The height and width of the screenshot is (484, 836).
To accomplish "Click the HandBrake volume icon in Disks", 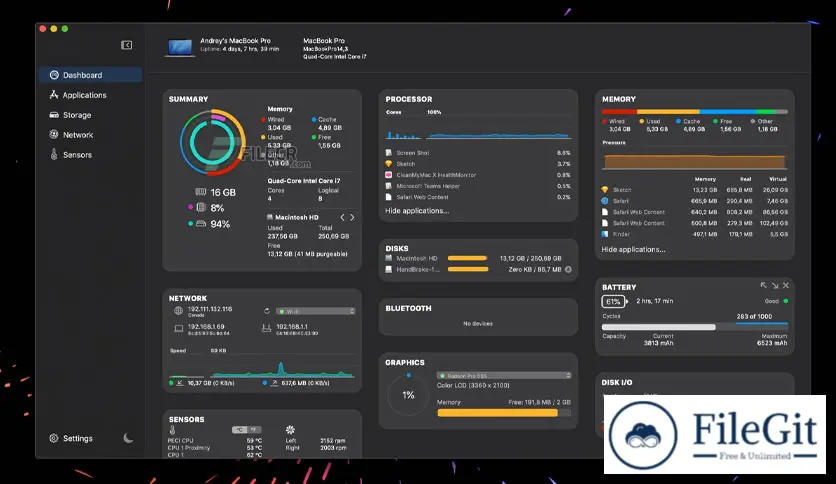I will pyautogui.click(x=389, y=269).
